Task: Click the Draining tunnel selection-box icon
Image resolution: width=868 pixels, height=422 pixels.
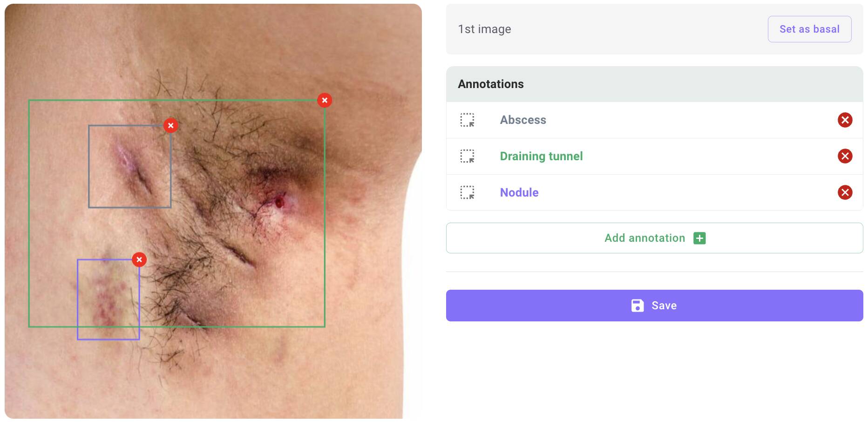Action: (x=467, y=156)
